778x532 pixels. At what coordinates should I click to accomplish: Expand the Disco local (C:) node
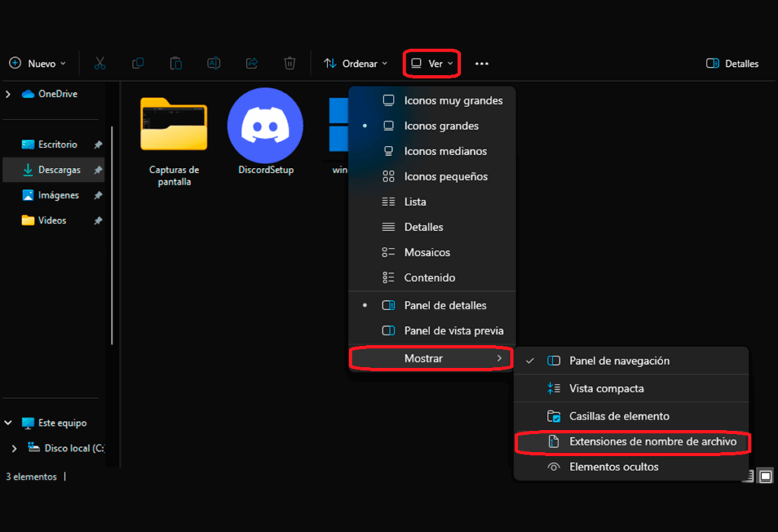point(14,448)
